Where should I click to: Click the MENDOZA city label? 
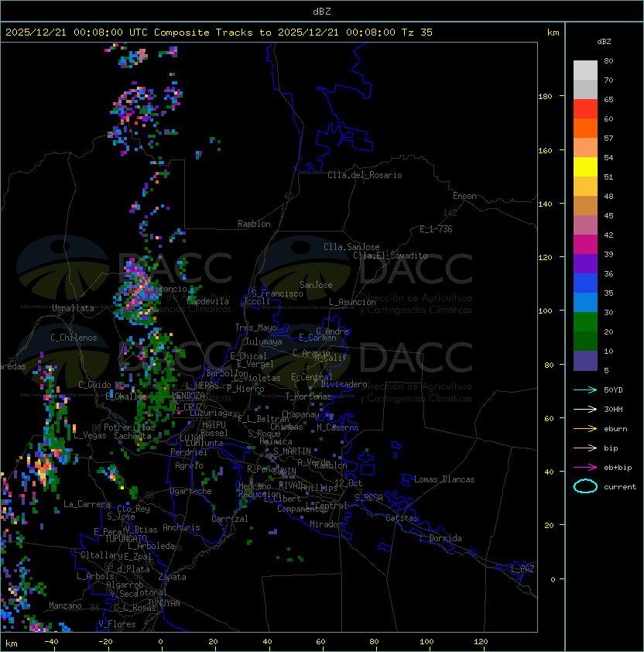(x=188, y=396)
